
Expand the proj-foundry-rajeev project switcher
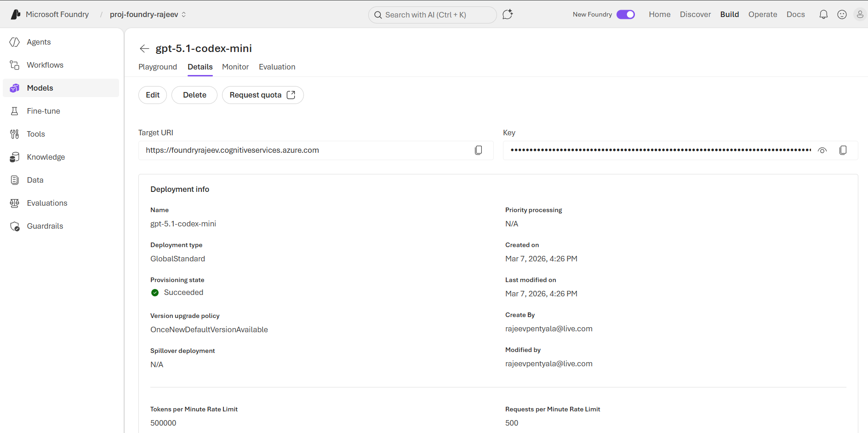click(x=148, y=15)
